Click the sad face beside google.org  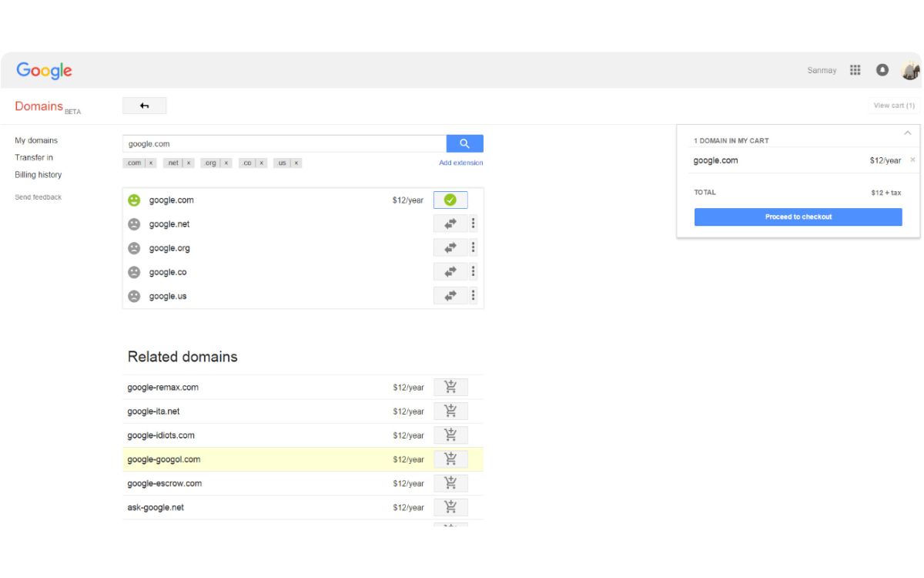point(134,248)
